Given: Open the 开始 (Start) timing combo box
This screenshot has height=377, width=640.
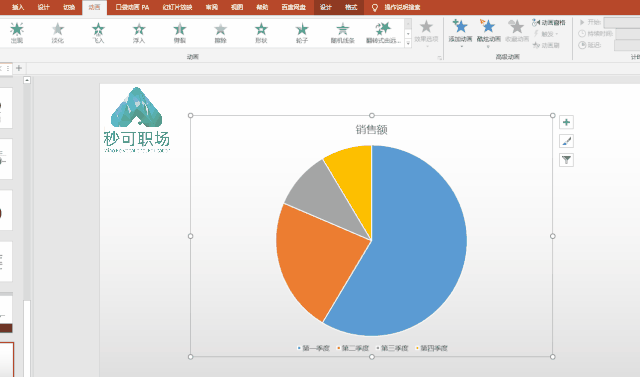Looking at the screenshot, I should pos(622,22).
